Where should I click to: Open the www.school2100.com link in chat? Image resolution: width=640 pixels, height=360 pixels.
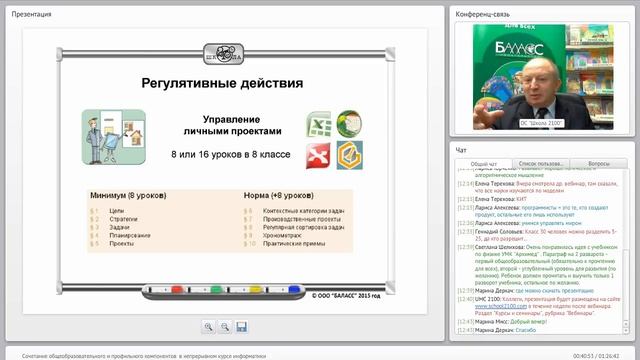click(501, 306)
